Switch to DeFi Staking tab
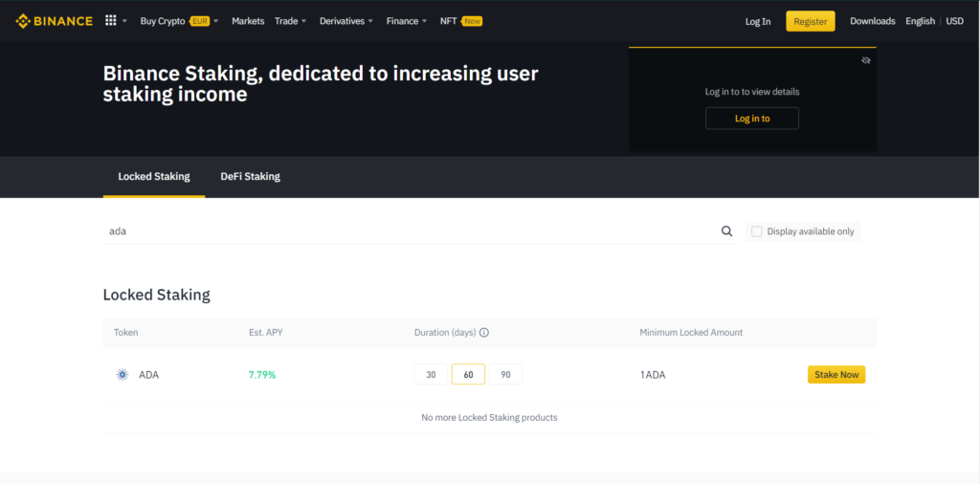Viewport: 980px width, 484px height. (250, 177)
